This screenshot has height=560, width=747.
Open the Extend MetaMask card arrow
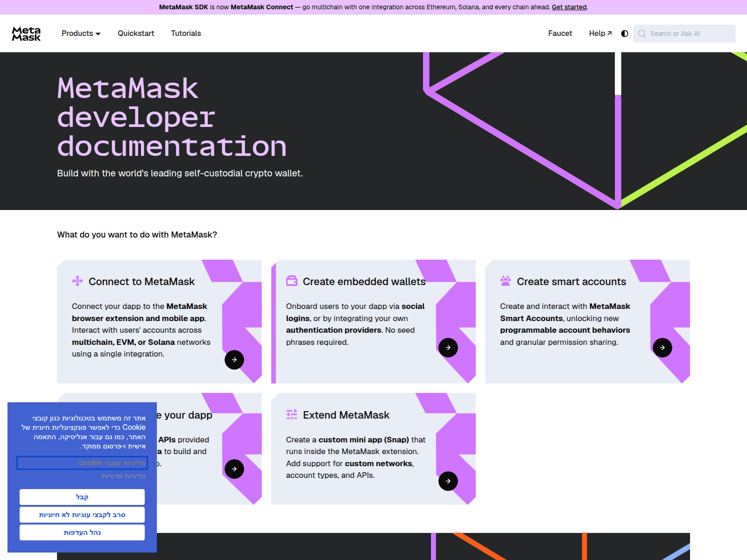[448, 481]
